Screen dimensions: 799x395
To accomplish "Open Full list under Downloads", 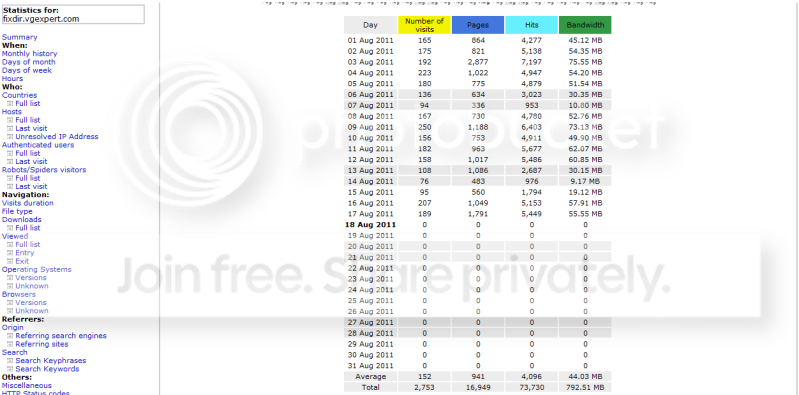I will point(28,228).
